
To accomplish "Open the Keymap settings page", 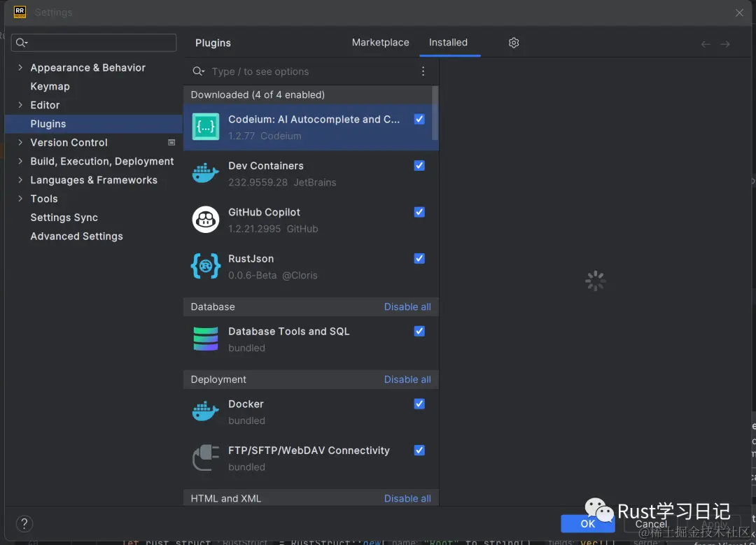I will coord(50,86).
